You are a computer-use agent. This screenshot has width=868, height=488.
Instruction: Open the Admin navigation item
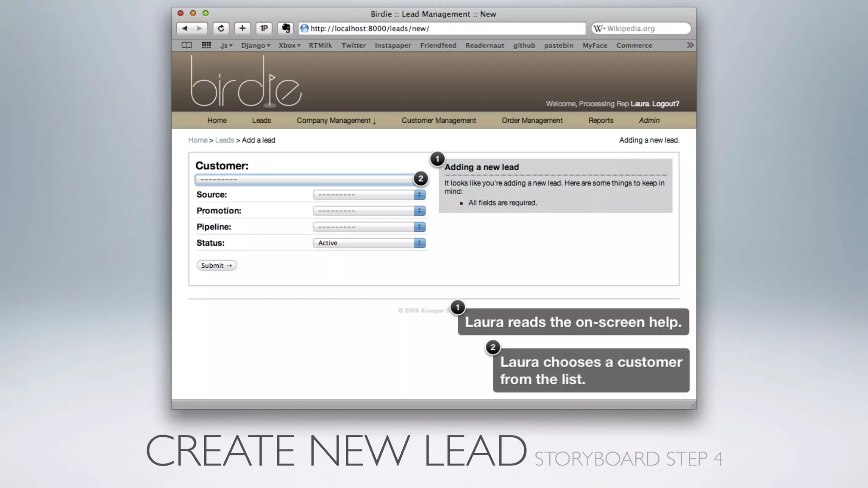649,121
